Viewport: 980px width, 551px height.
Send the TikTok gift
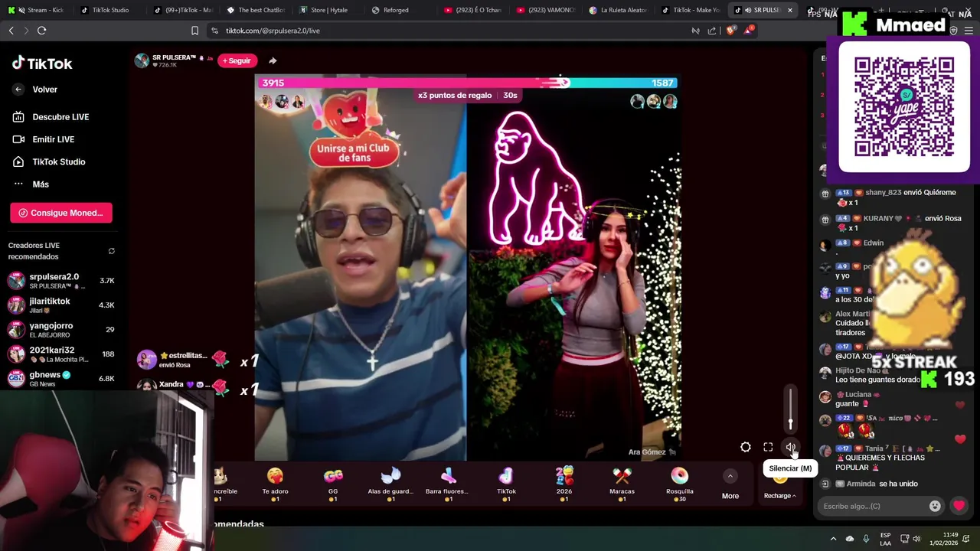(506, 484)
